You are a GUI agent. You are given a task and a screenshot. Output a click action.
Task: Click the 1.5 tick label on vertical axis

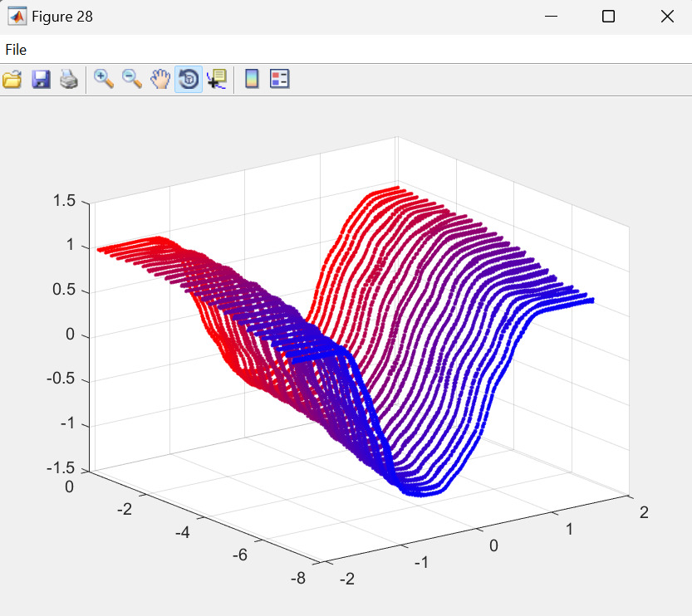click(x=64, y=201)
